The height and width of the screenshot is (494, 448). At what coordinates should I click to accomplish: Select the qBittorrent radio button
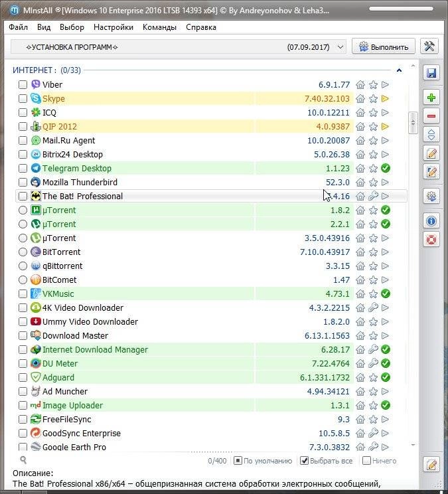(23, 266)
